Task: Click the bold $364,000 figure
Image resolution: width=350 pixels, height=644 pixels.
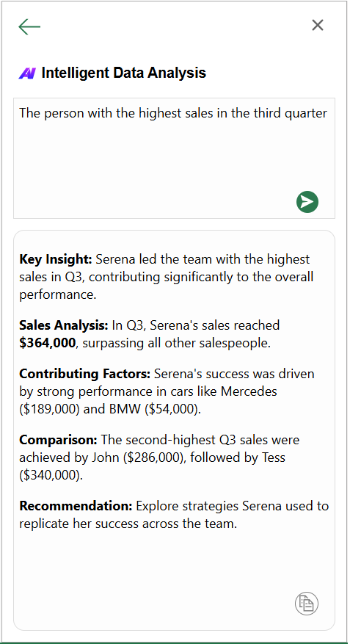Action: (x=48, y=343)
